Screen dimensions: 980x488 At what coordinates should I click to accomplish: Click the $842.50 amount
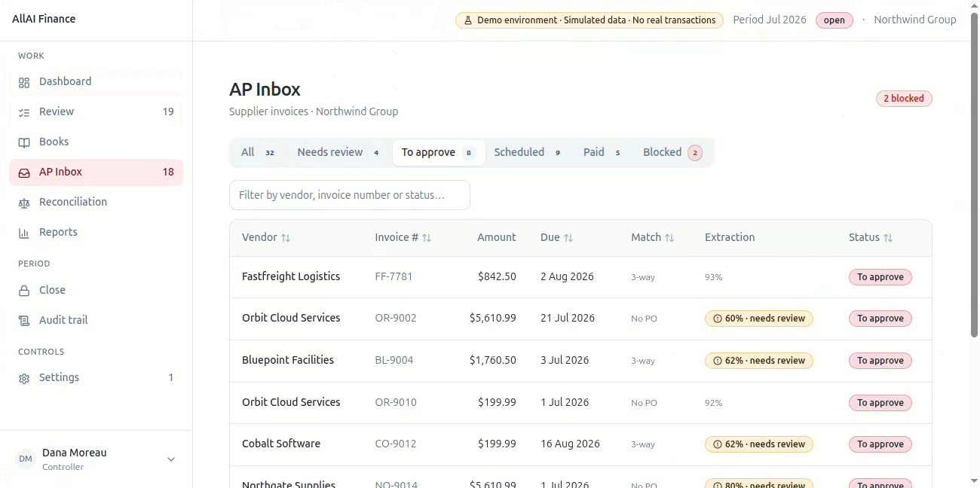pos(497,276)
